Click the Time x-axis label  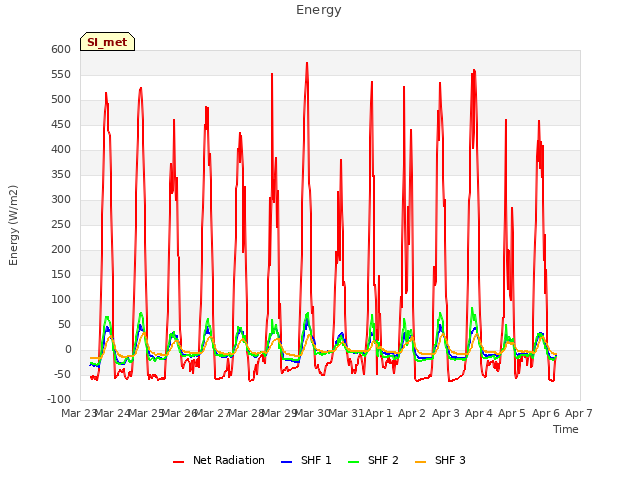pyautogui.click(x=566, y=429)
